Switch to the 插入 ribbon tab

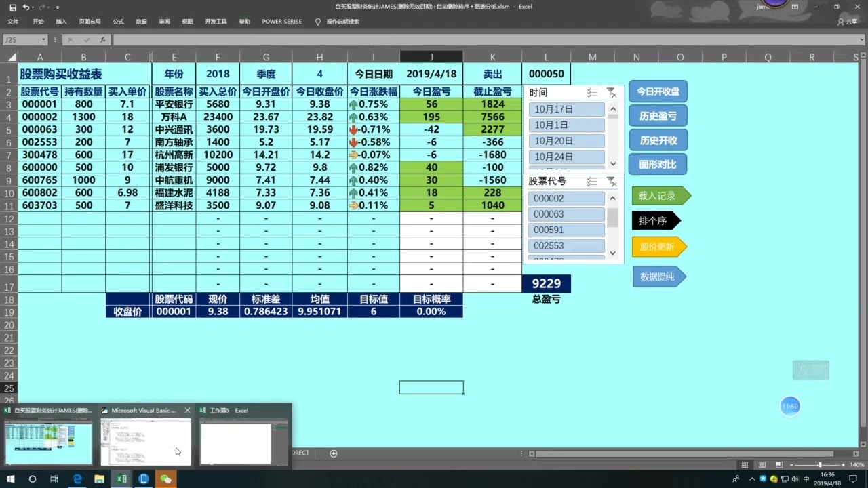coord(61,22)
